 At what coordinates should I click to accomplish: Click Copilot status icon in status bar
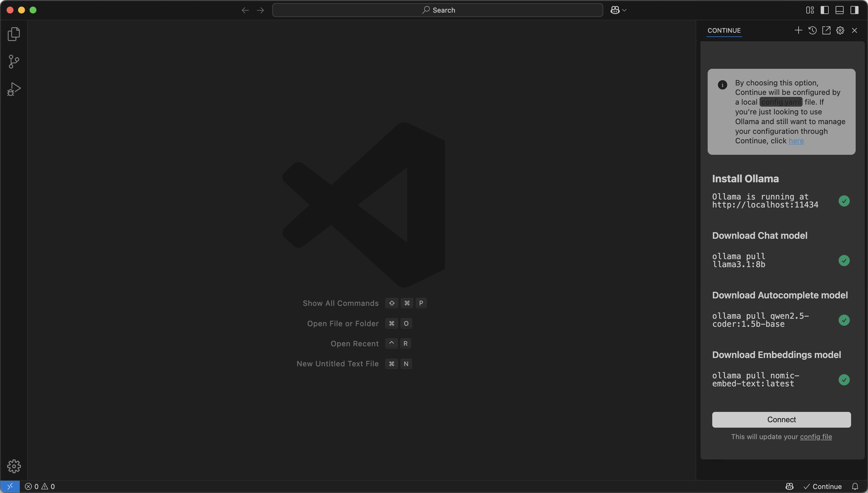[789, 487]
